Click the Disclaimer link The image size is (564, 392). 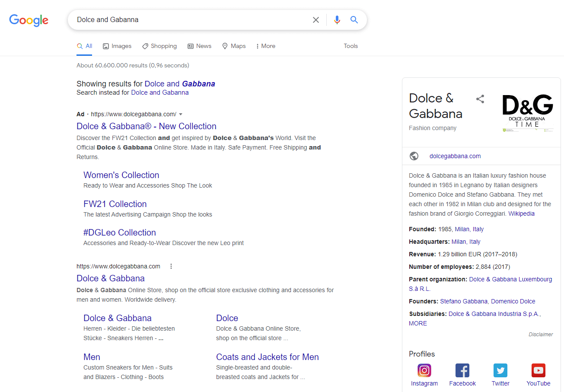(x=541, y=335)
